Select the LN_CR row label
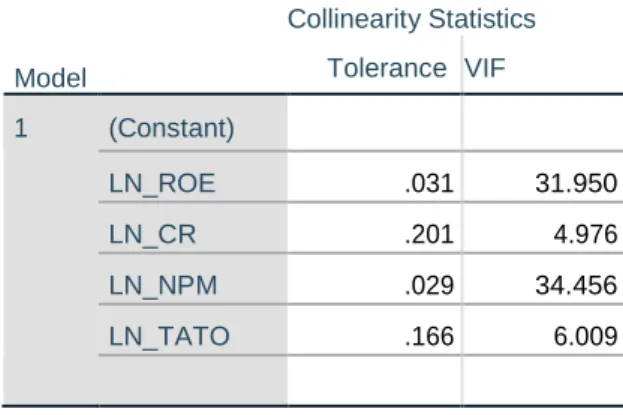Image resolution: width=623 pixels, height=415 pixels. pyautogui.click(x=152, y=235)
